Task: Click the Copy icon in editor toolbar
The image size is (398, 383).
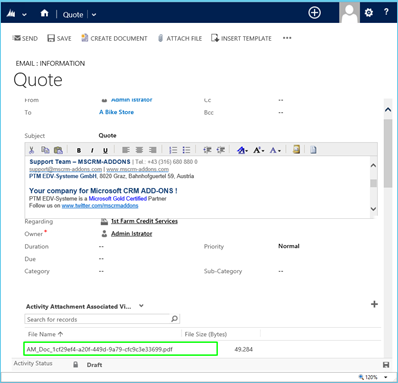Action: [x=45, y=150]
